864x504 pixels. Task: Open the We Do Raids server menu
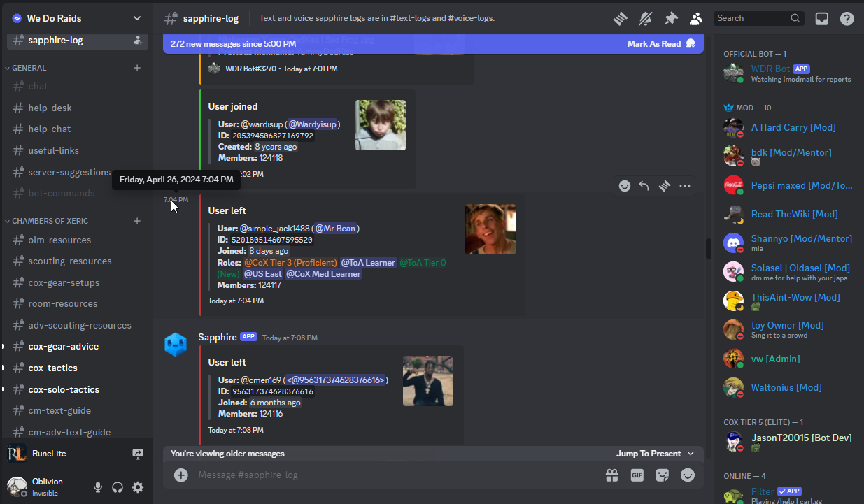tap(76, 18)
